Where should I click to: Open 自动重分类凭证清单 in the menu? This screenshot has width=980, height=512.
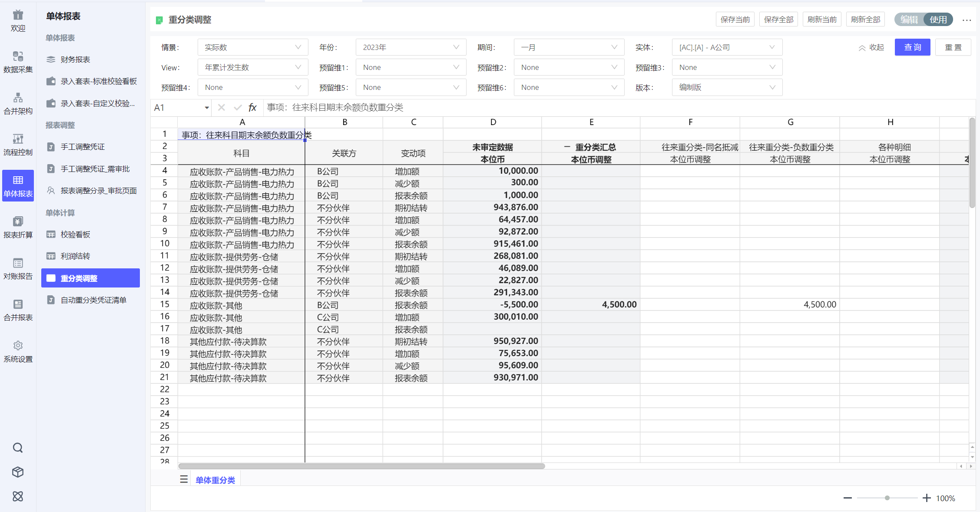[93, 300]
